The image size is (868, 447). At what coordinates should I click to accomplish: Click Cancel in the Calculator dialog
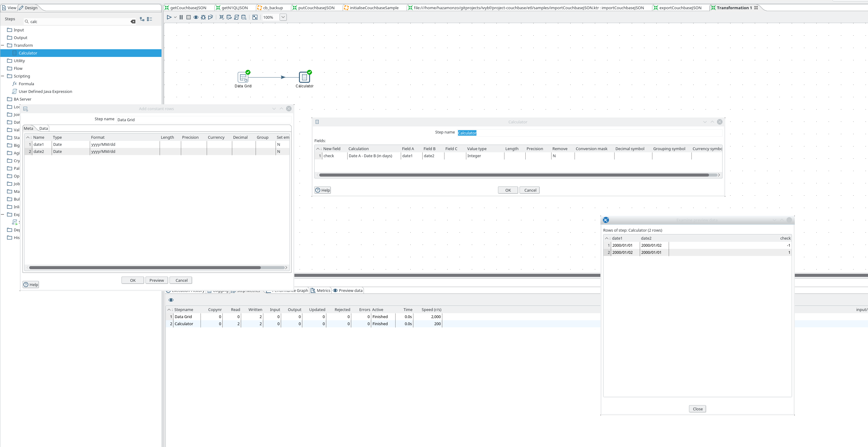[x=530, y=190]
